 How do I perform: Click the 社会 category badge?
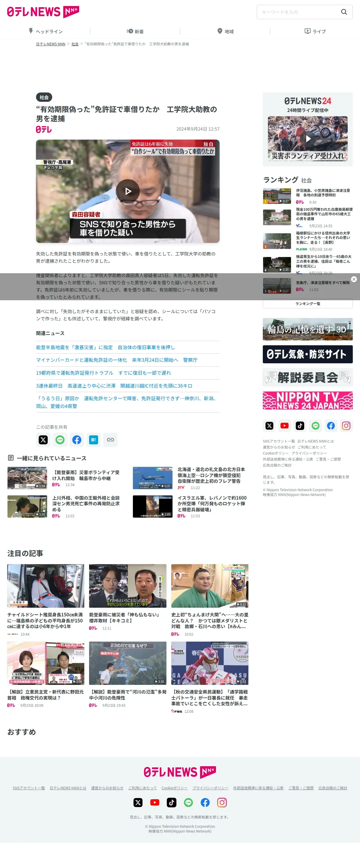coord(44,97)
